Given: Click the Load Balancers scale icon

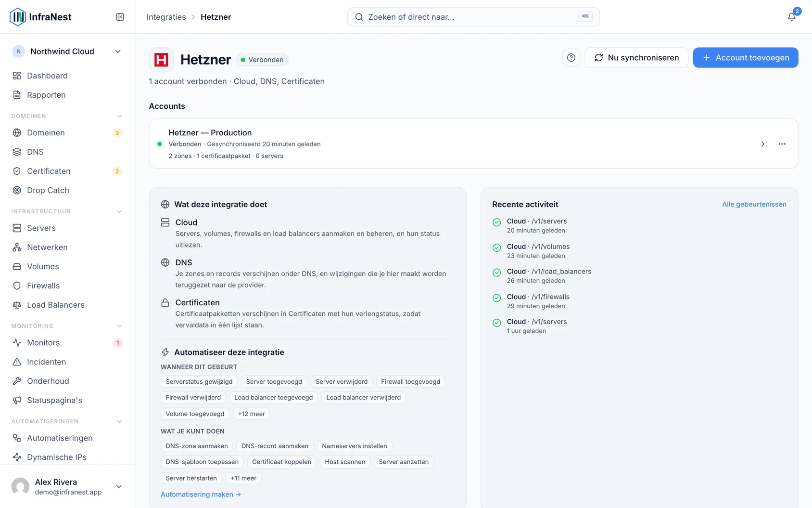Looking at the screenshot, I should (17, 305).
